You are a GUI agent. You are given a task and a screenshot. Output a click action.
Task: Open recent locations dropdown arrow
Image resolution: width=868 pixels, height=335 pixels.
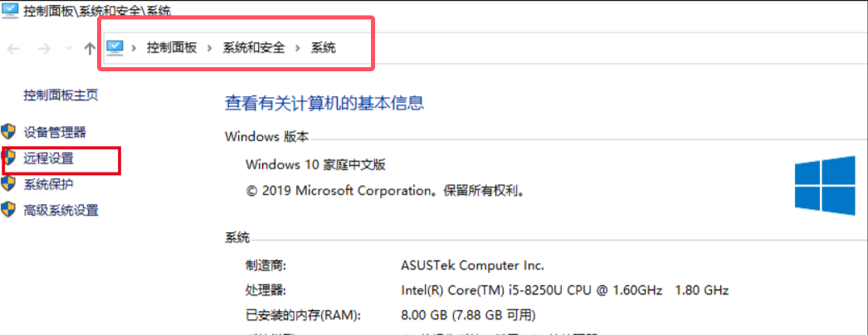(69, 49)
